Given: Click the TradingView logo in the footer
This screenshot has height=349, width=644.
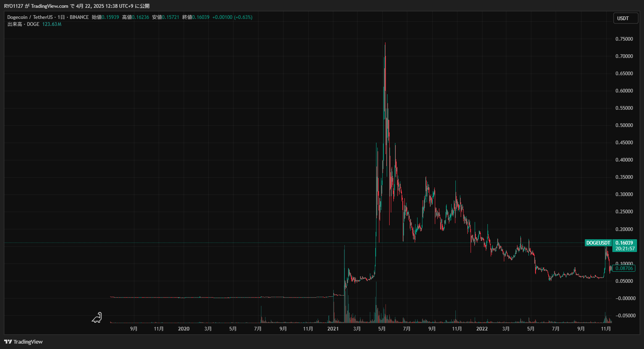Looking at the screenshot, I should pyautogui.click(x=23, y=342).
